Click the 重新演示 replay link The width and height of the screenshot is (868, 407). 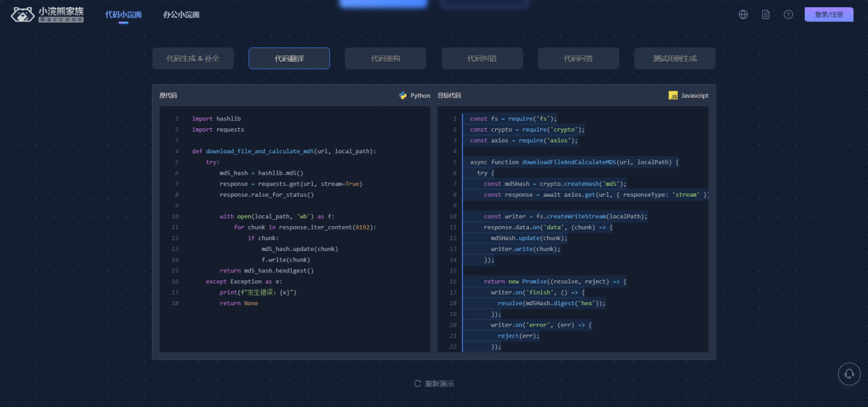coord(439,383)
